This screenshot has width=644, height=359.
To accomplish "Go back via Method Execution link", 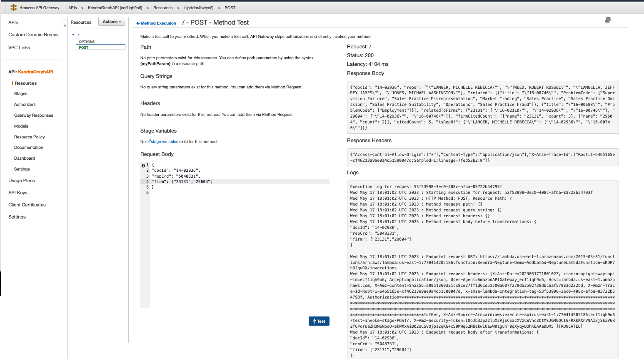I will coord(156,23).
